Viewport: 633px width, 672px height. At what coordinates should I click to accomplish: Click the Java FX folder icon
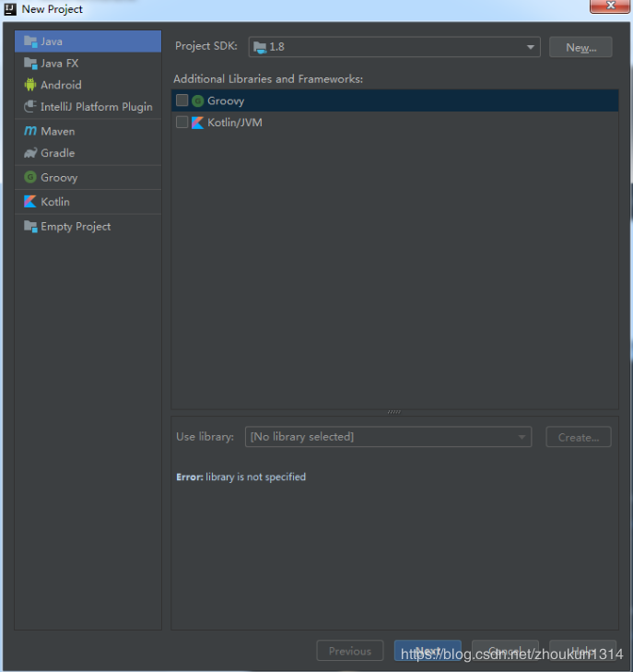tap(30, 64)
